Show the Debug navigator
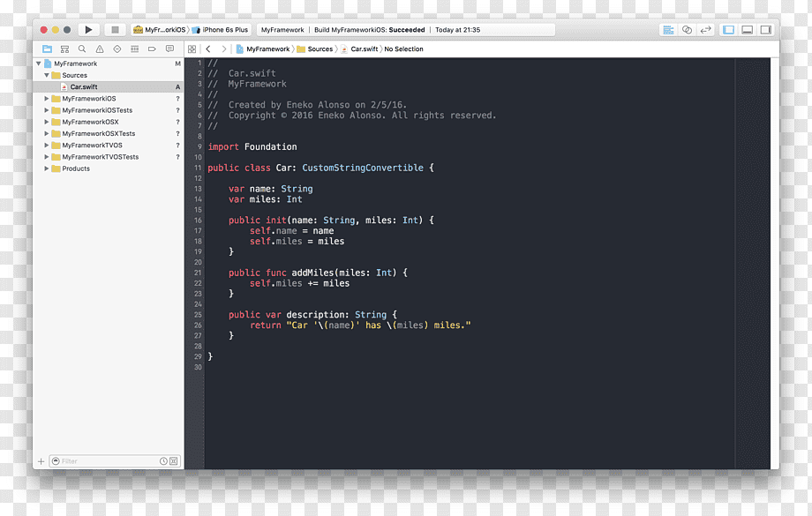This screenshot has width=812, height=516. tap(135, 49)
